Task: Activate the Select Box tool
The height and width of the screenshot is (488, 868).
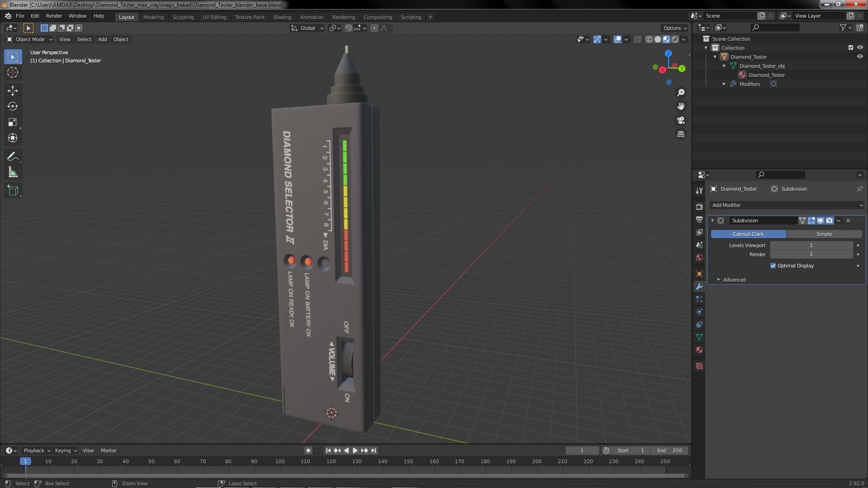Action: pyautogui.click(x=13, y=57)
